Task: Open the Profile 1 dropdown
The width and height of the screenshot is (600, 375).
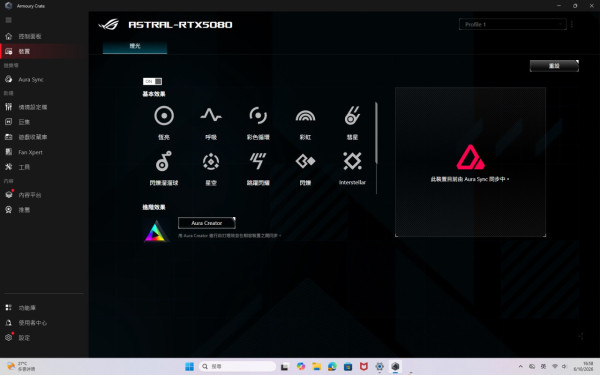Action: click(x=512, y=24)
